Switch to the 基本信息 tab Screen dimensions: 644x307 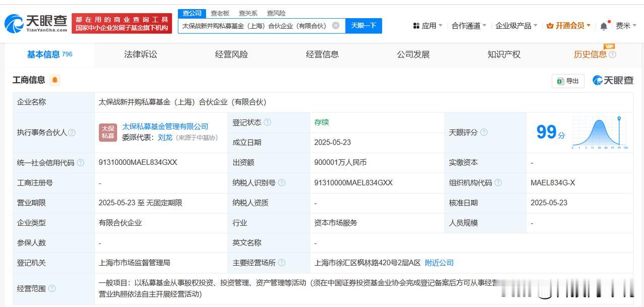click(49, 54)
